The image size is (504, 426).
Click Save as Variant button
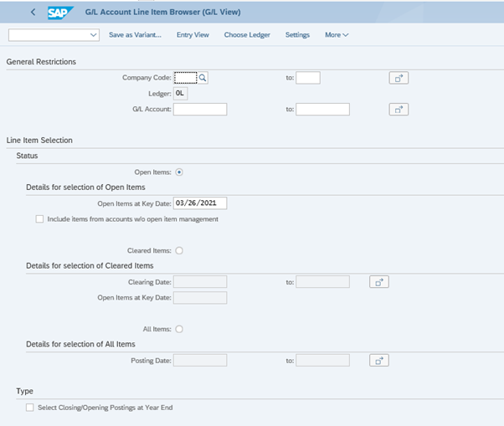click(x=135, y=35)
